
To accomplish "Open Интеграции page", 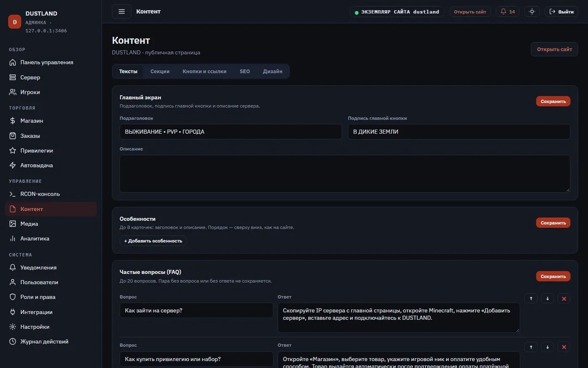I will pyautogui.click(x=51, y=312).
